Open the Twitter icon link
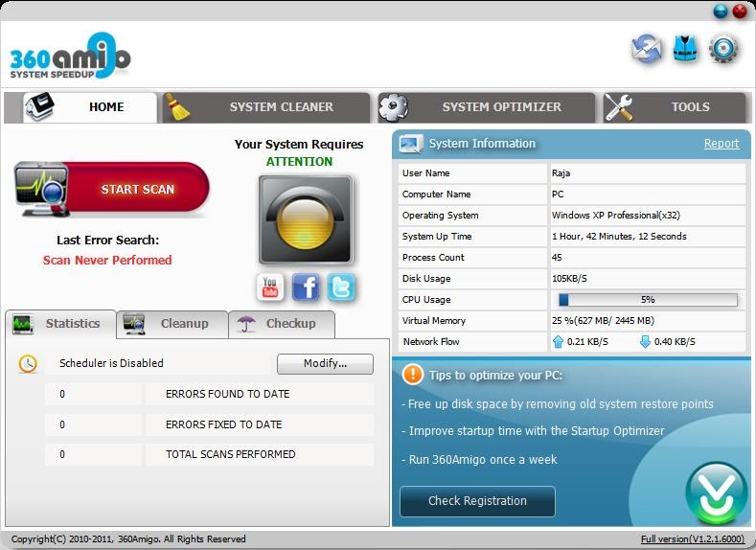This screenshot has height=550, width=756. coord(341,287)
